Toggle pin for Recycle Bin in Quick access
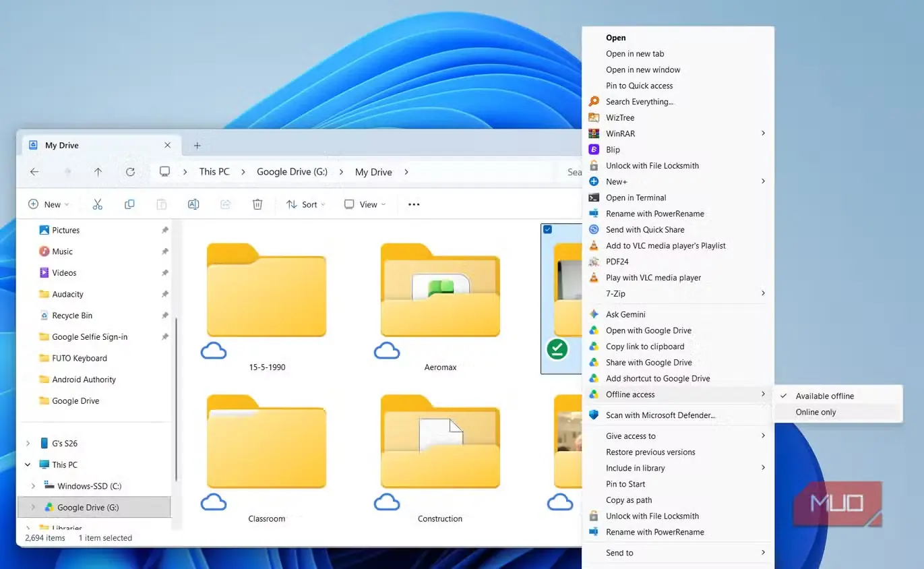 pyautogui.click(x=164, y=316)
